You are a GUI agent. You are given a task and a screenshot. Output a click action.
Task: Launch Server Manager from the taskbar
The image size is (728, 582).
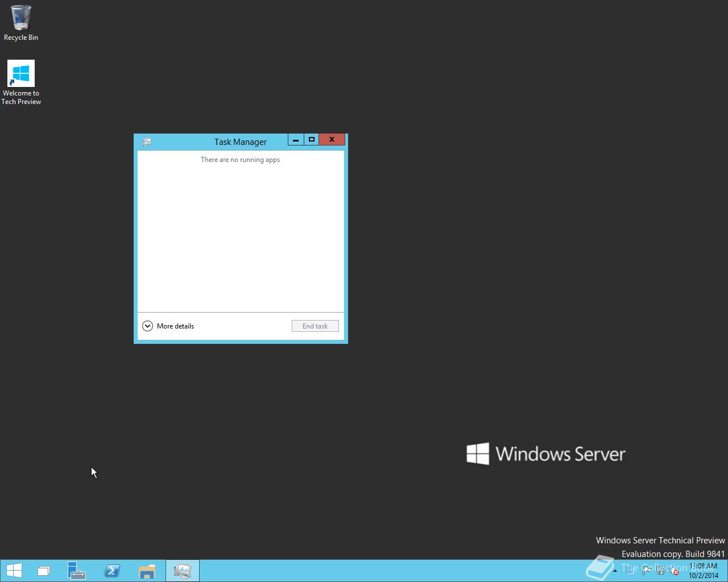click(77, 571)
